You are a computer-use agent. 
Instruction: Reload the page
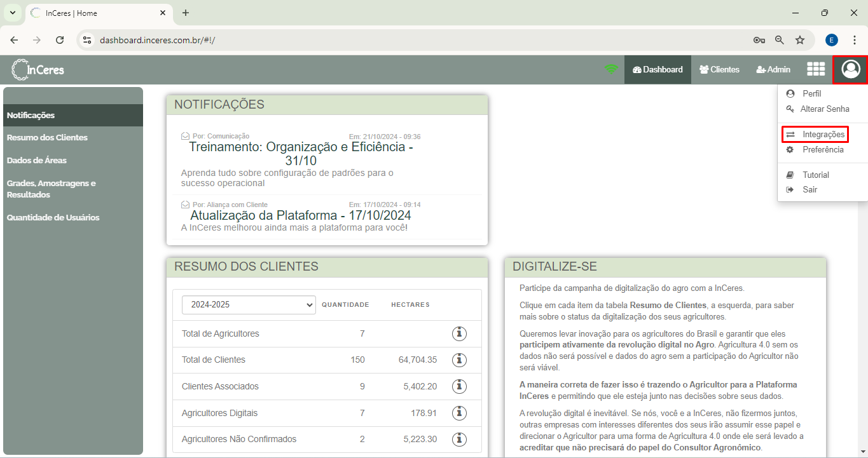coord(60,40)
